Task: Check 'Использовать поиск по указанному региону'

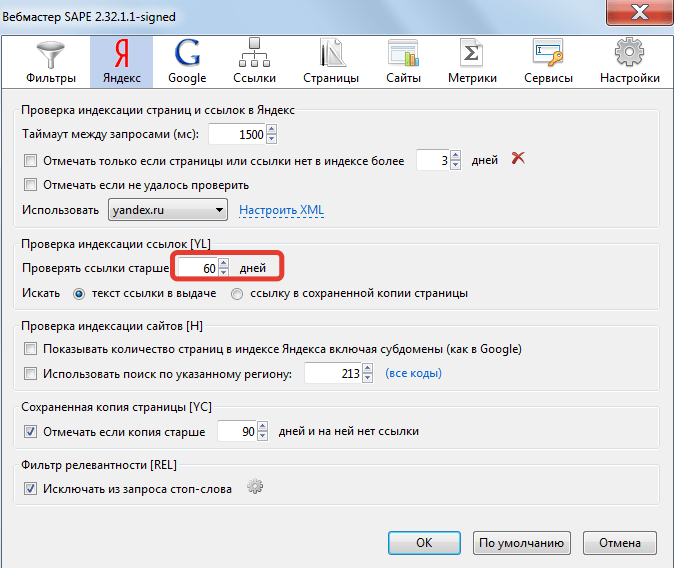Action: (x=31, y=374)
